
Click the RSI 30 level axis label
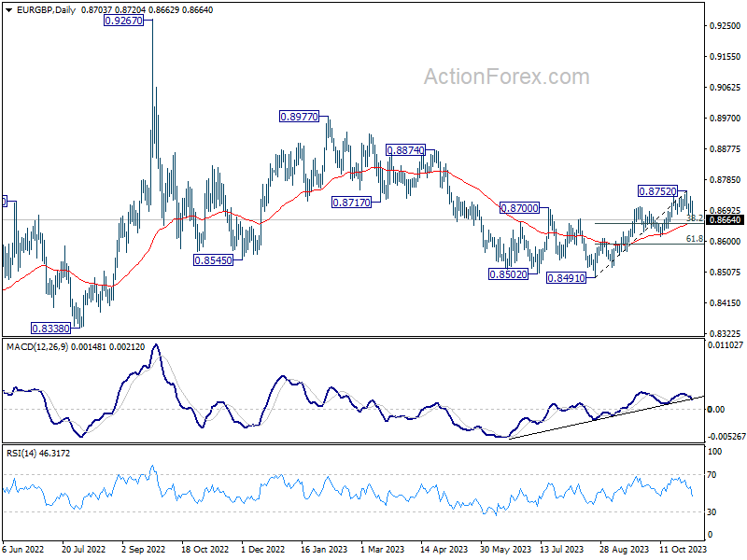712,511
